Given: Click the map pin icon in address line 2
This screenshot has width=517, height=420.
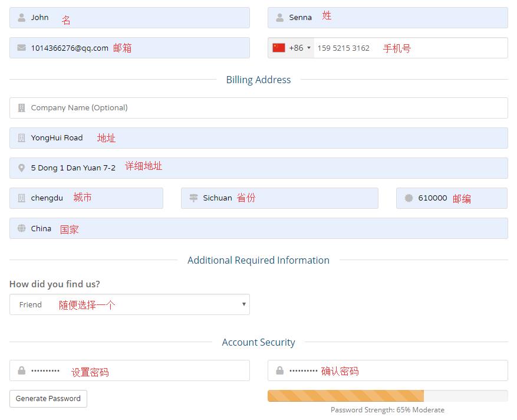Looking at the screenshot, I should point(21,168).
